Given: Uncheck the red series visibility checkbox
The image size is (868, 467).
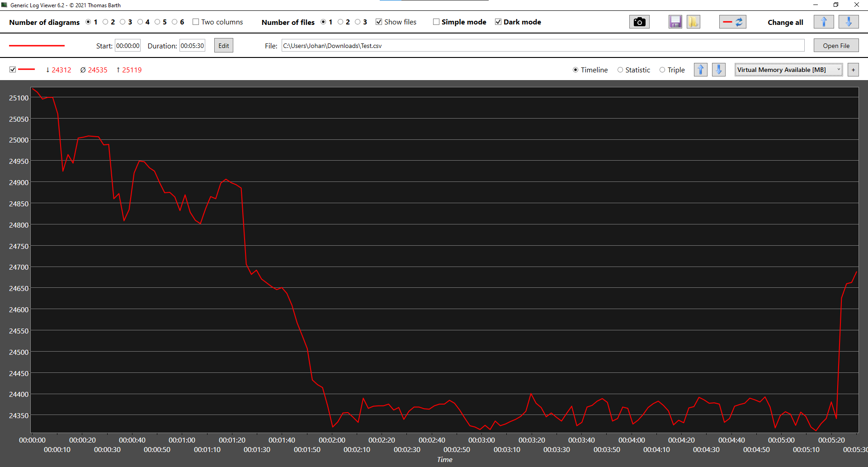Looking at the screenshot, I should pyautogui.click(x=13, y=69).
